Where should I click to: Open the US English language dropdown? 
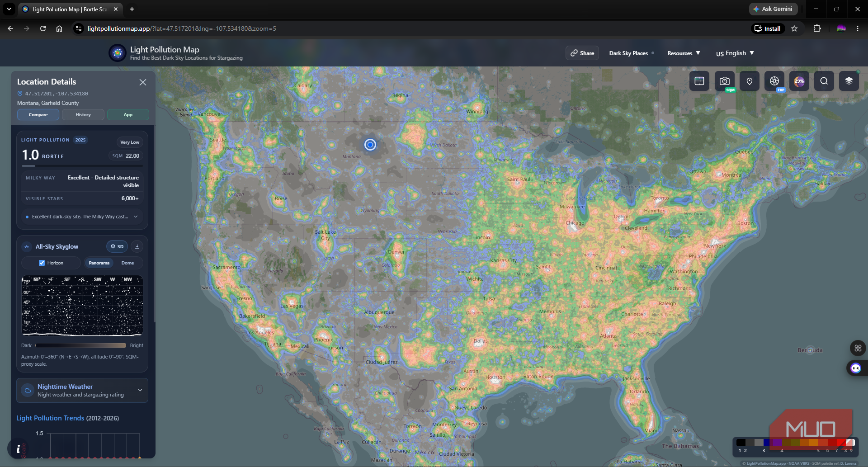[735, 53]
